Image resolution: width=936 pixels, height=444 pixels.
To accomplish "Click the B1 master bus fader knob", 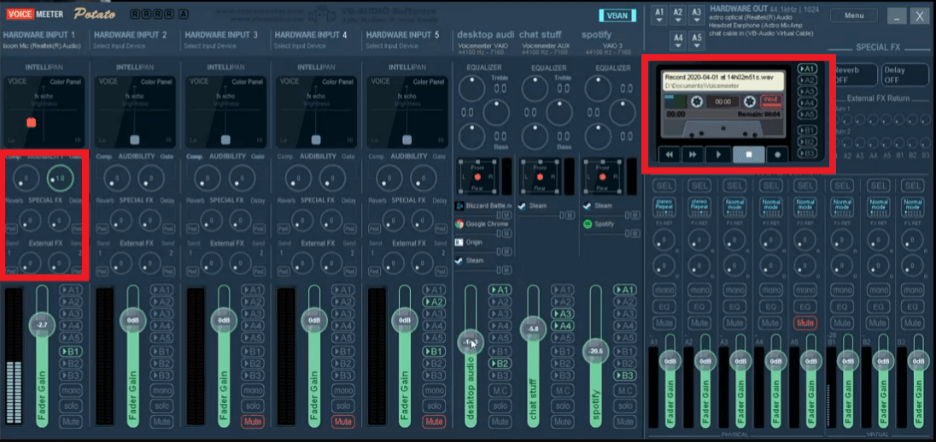I will [847, 361].
